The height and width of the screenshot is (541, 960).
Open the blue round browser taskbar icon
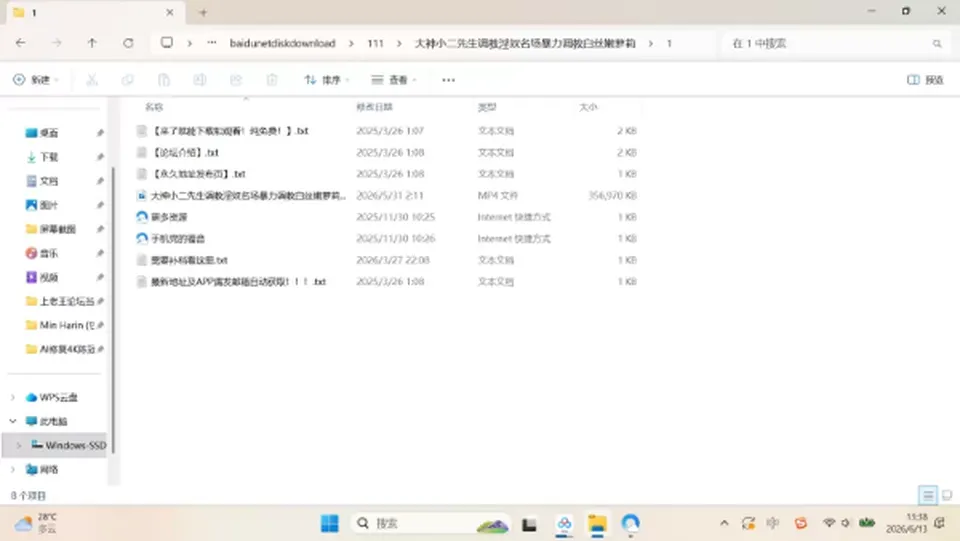click(x=630, y=523)
